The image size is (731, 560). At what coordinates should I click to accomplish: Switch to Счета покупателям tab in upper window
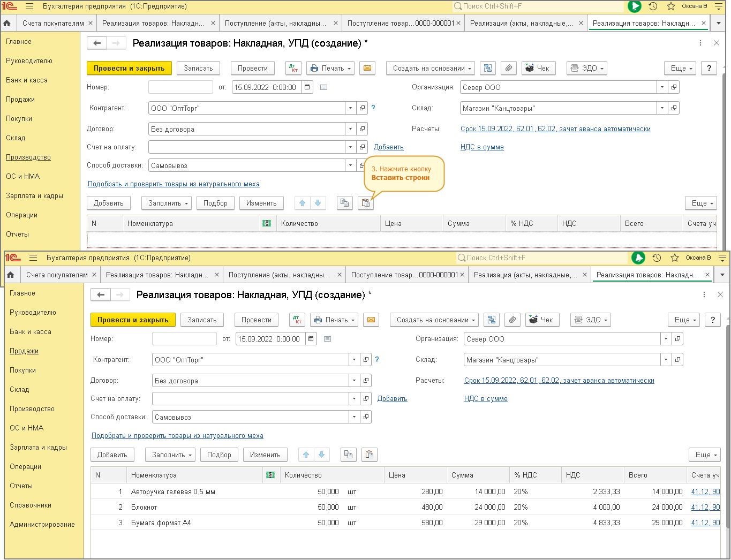[x=53, y=23]
